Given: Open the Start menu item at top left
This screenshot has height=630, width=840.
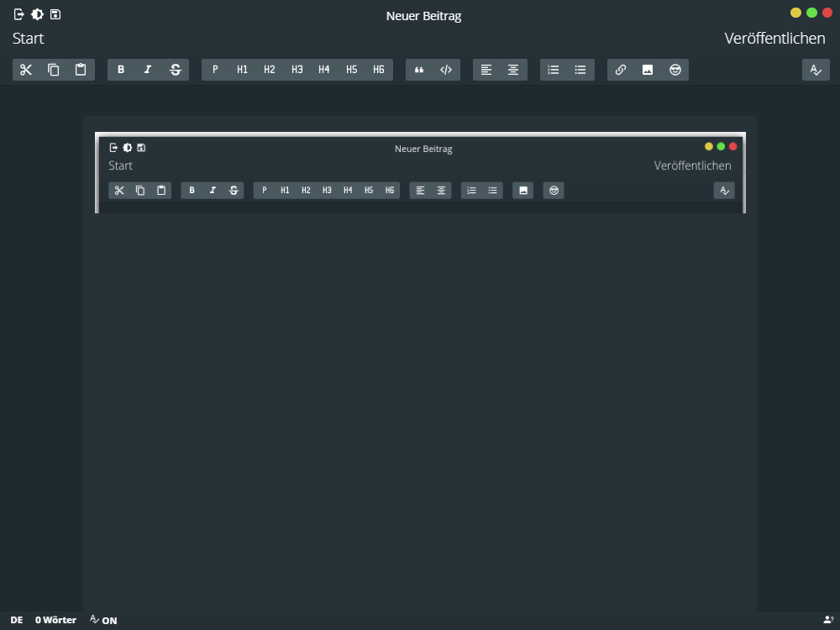Looking at the screenshot, I should click(29, 39).
